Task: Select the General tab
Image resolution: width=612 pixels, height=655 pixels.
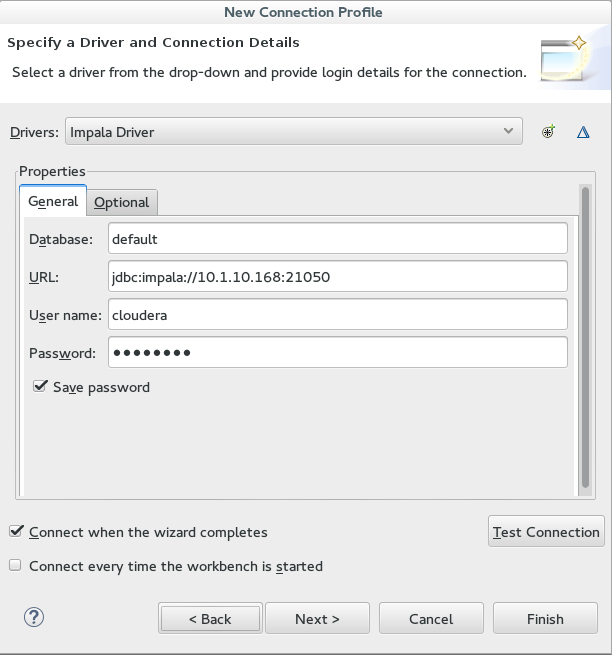Action: pos(53,201)
